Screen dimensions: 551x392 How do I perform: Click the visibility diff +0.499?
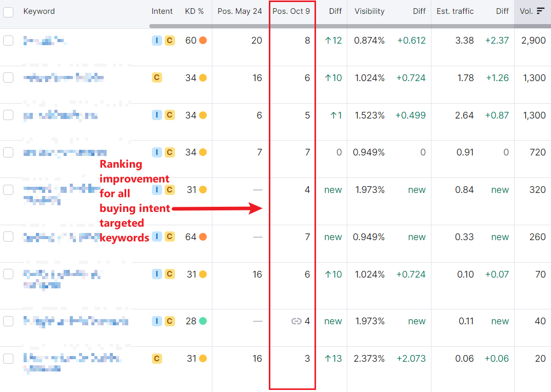(410, 115)
